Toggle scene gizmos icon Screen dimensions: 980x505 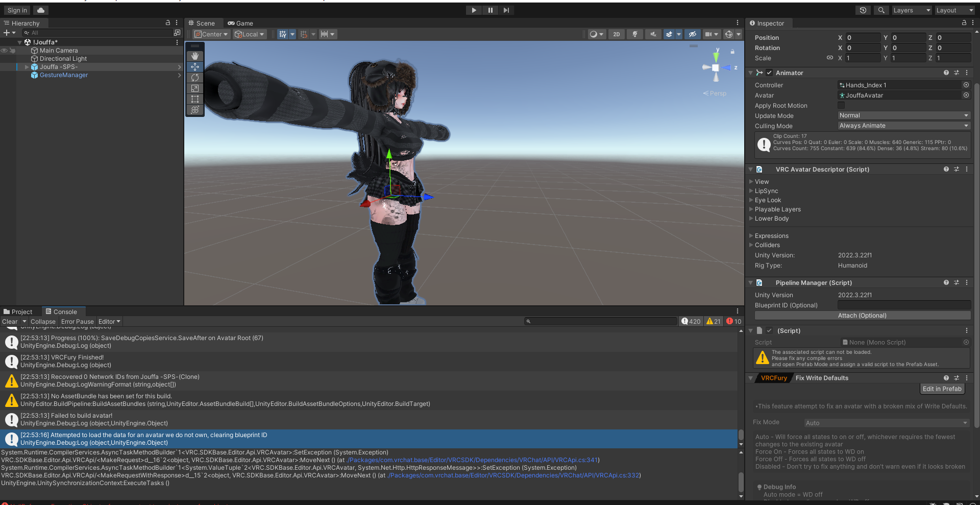coord(729,34)
